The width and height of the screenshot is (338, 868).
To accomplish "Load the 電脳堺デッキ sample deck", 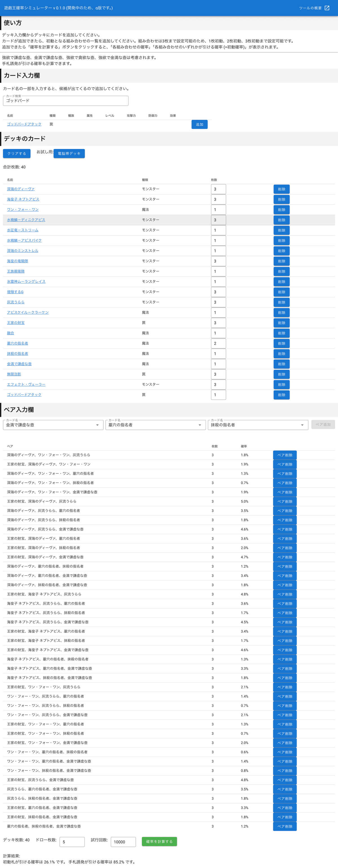I will [69, 154].
